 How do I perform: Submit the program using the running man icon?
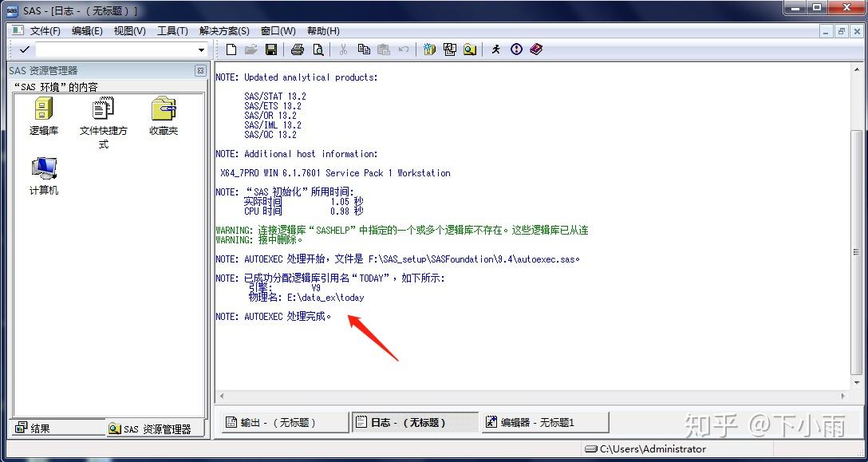pyautogui.click(x=496, y=49)
